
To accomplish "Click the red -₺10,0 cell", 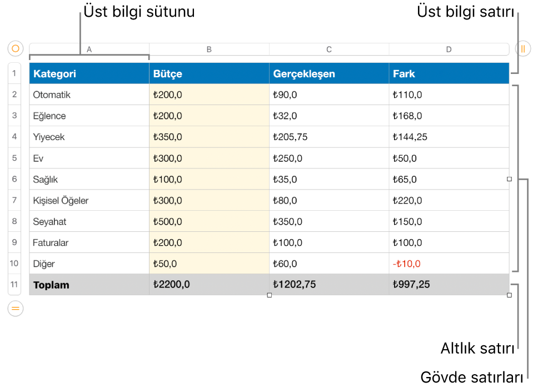I will point(449,264).
